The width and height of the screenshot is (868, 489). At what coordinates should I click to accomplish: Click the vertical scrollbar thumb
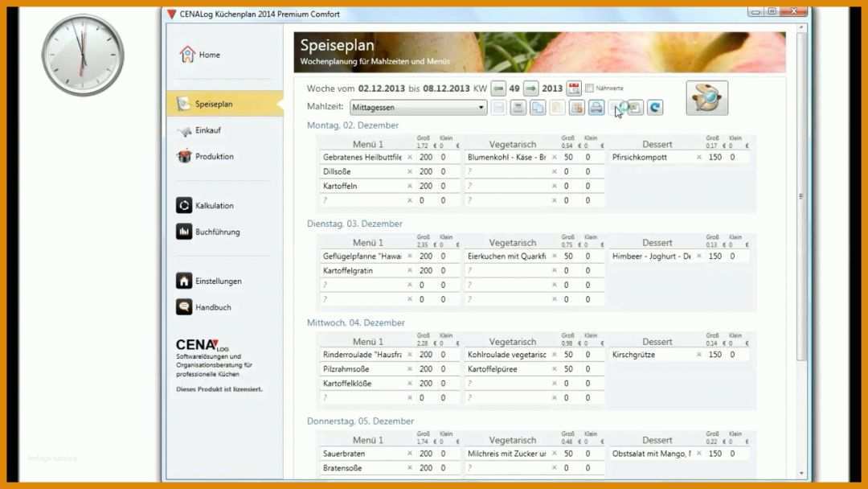click(x=801, y=196)
